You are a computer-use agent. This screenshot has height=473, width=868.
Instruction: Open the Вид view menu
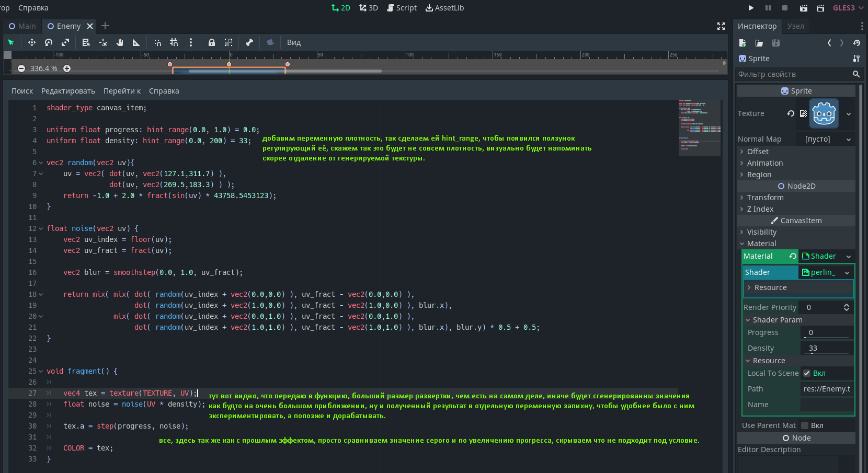point(293,42)
